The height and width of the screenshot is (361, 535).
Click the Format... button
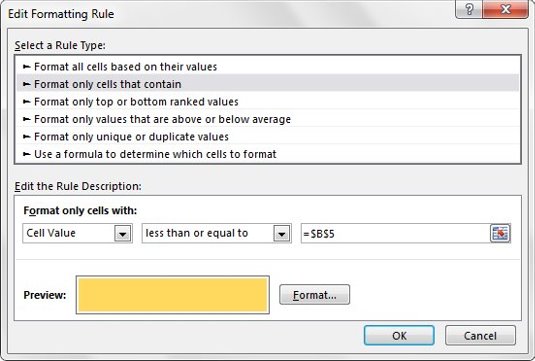315,294
